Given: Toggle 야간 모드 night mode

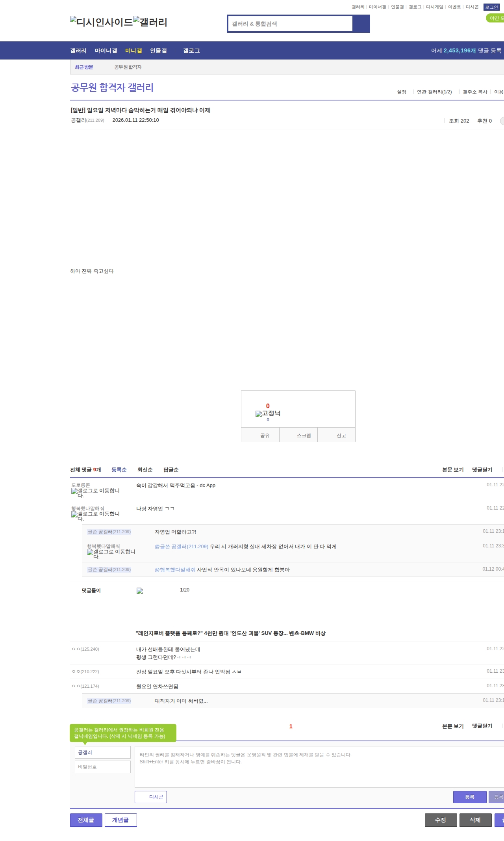Looking at the screenshot, I should pyautogui.click(x=495, y=18).
